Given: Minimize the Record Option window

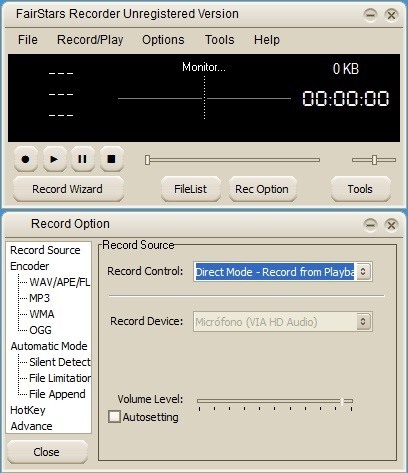Looking at the screenshot, I should pos(370,225).
